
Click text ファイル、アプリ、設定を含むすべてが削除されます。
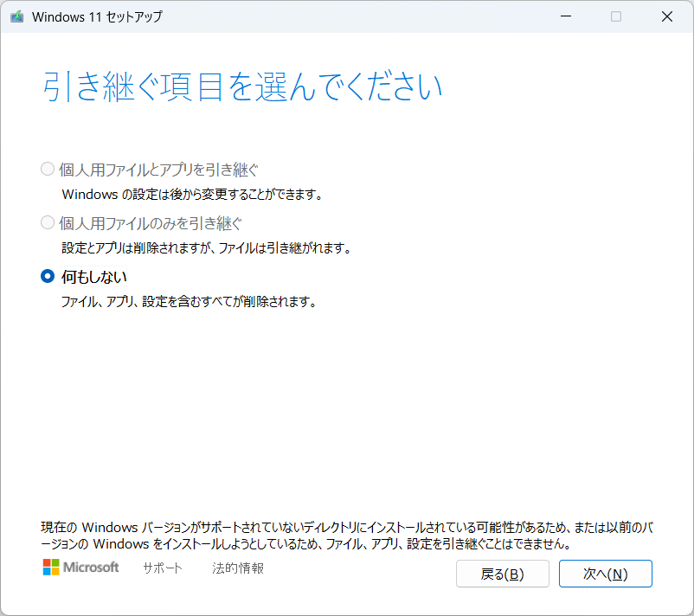(x=190, y=302)
